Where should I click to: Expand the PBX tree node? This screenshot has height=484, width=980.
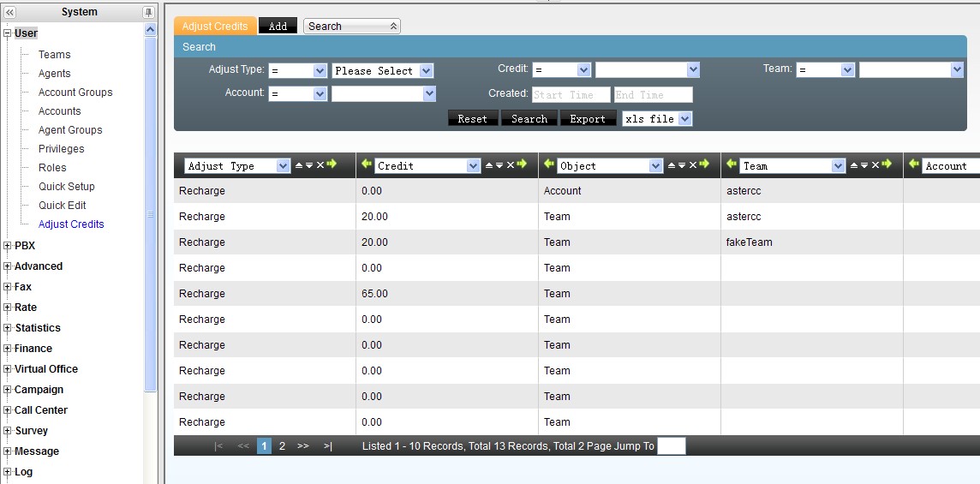8,246
